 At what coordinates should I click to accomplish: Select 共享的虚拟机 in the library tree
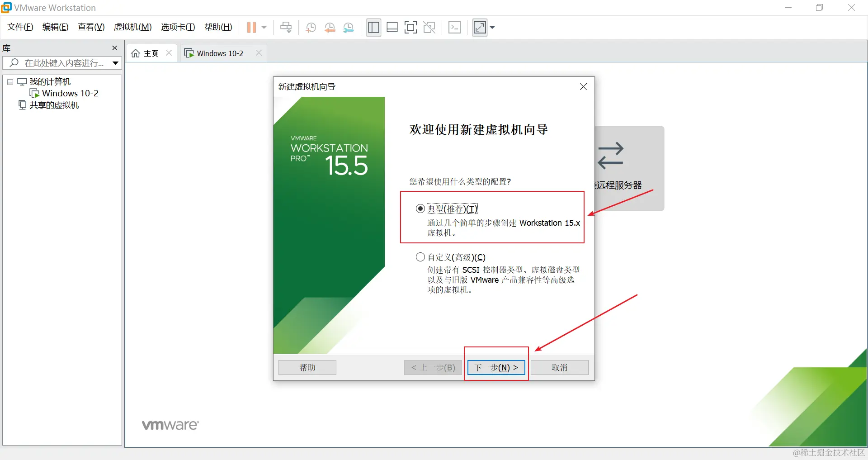(54, 105)
